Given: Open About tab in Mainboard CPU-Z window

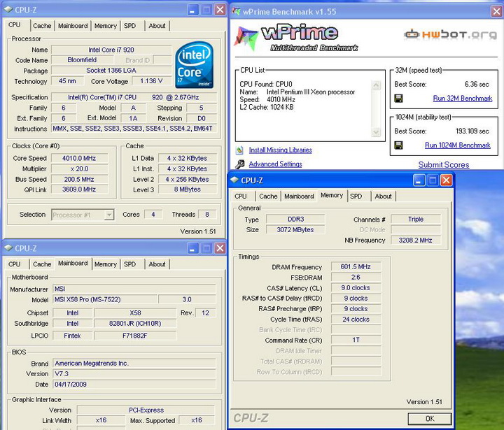Looking at the screenshot, I should (157, 264).
